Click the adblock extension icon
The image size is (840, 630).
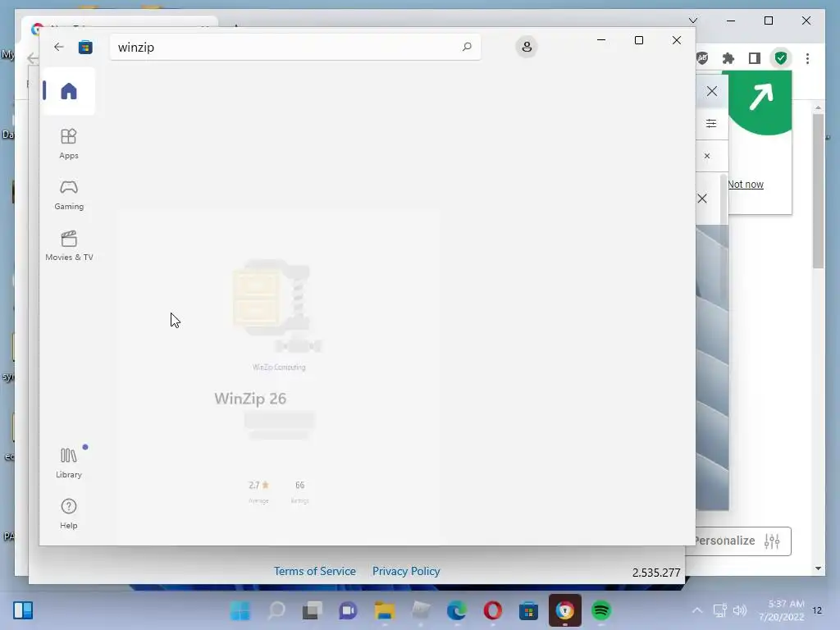tap(702, 58)
